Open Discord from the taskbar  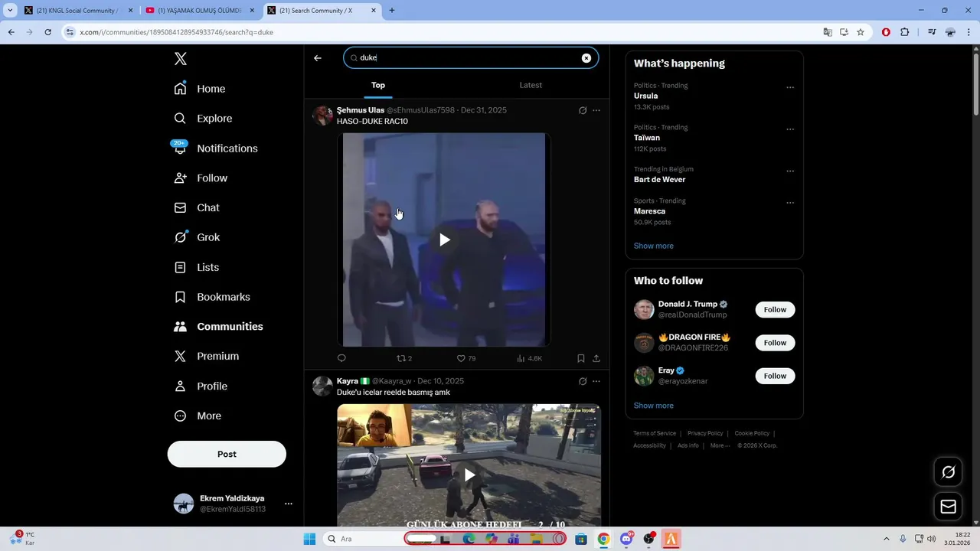click(627, 539)
